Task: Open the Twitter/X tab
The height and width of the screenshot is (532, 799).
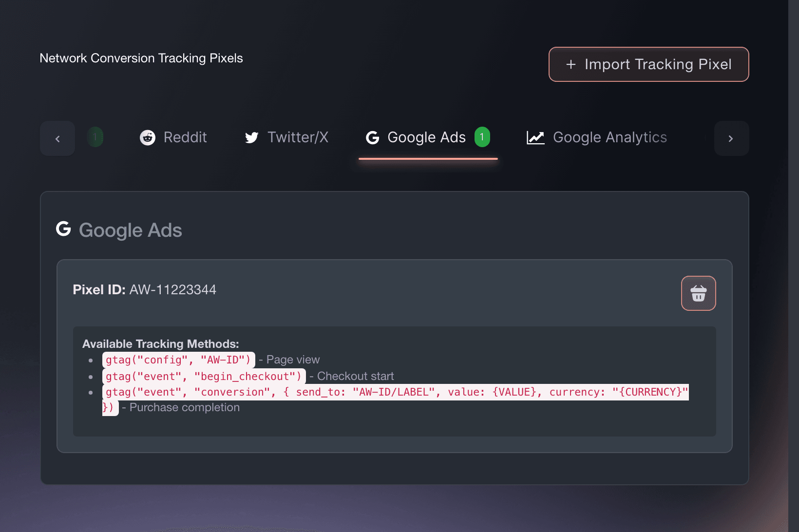Action: click(x=286, y=138)
